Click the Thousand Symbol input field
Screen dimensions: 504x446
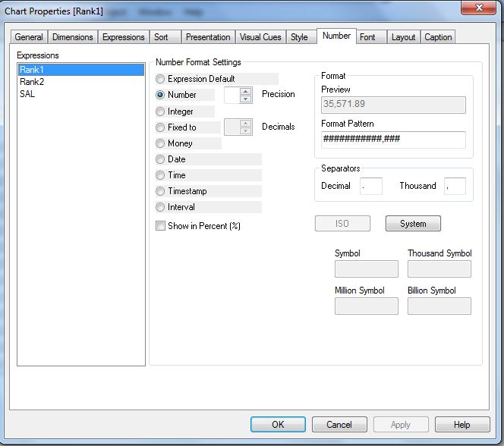(x=439, y=269)
